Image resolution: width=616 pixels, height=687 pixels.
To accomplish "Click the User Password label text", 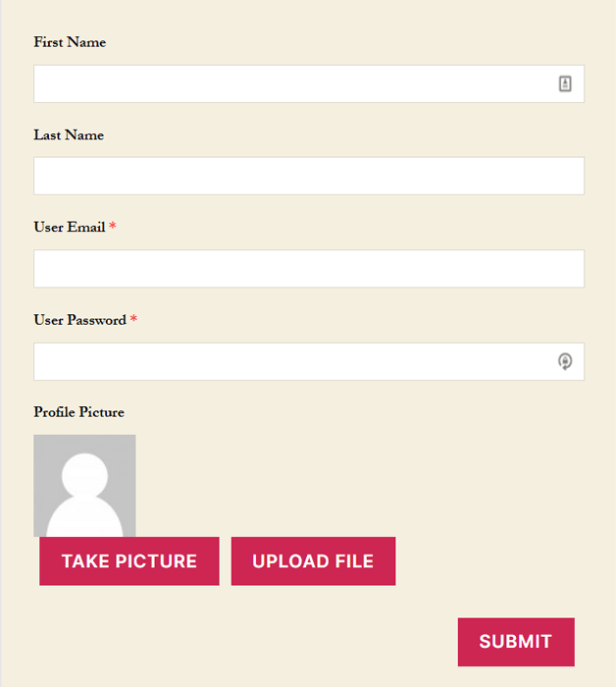I will pyautogui.click(x=80, y=320).
